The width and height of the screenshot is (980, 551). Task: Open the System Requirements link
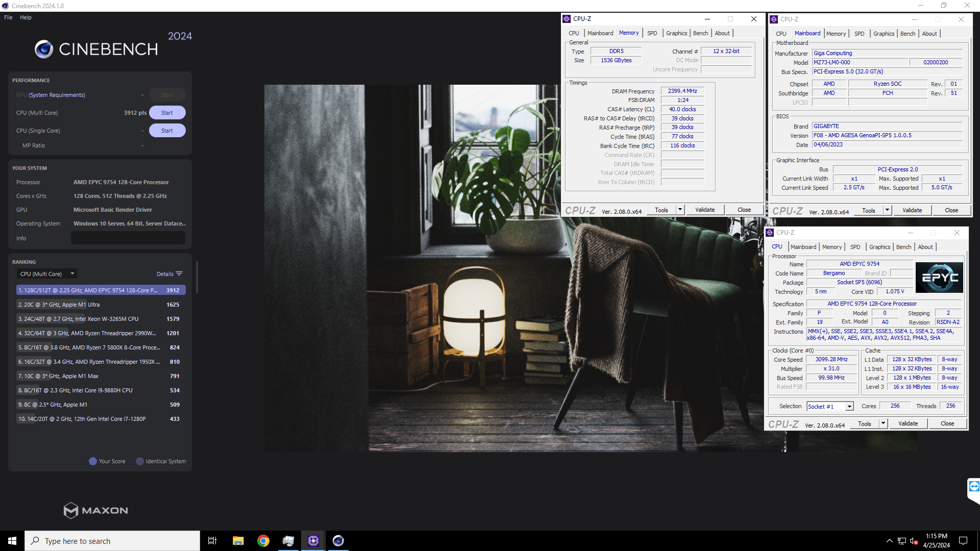(57, 95)
